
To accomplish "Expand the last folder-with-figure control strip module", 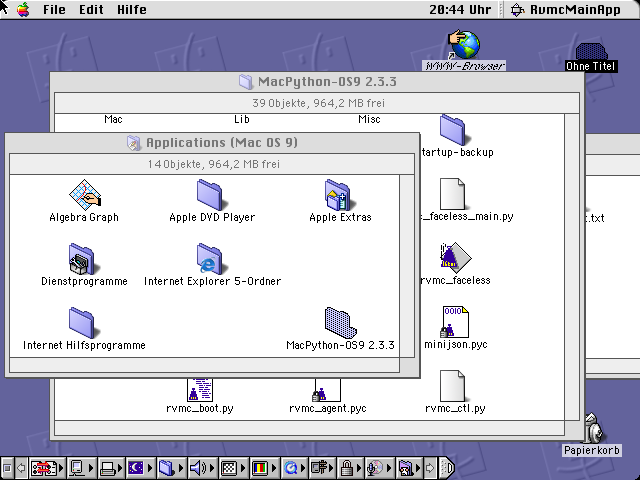I will [409, 468].
